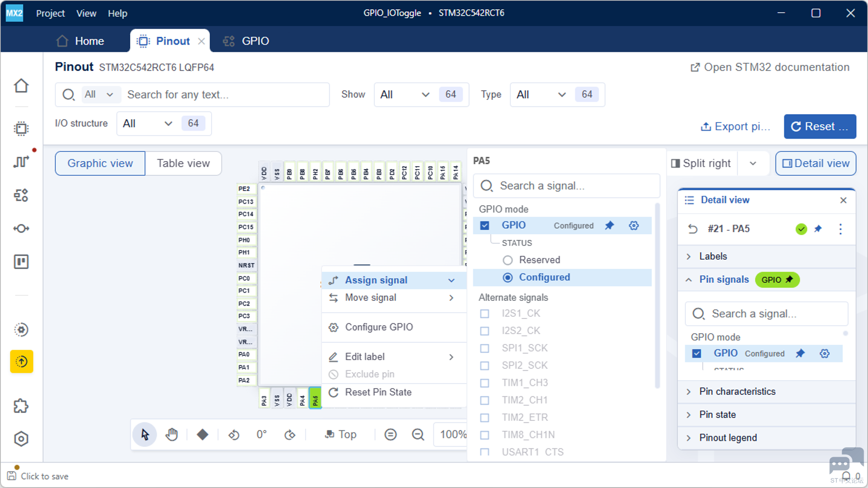The height and width of the screenshot is (488, 868).
Task: Open the Type filter dropdown
Action: click(x=557, y=95)
